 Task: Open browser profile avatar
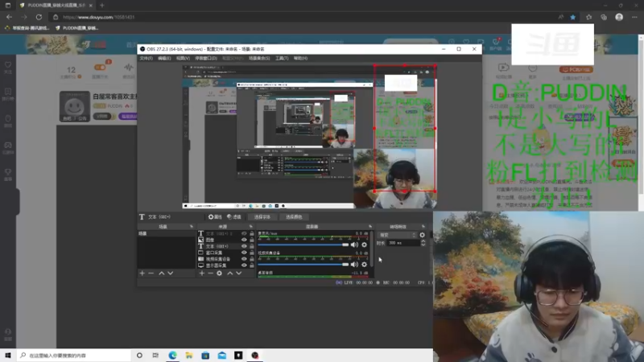619,17
